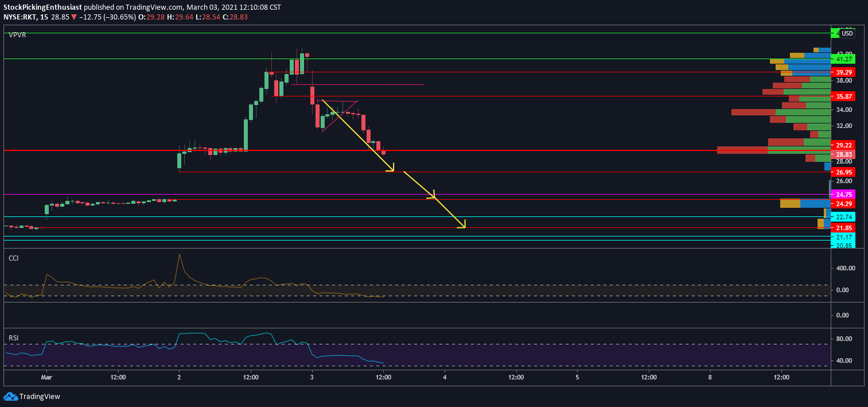Click the 28.00 price axis value
Image resolution: width=868 pixels, height=407 pixels.
click(843, 162)
